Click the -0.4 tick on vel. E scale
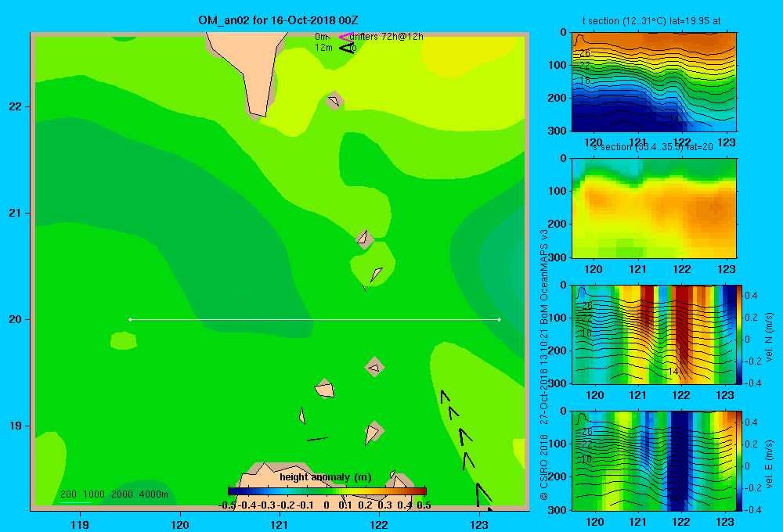This screenshot has width=783, height=532. 752,509
